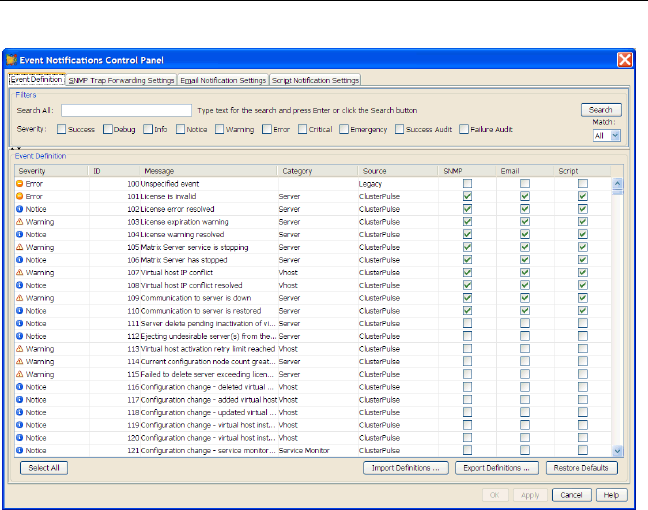Sort table by Severity column header
The height and width of the screenshot is (510, 648).
(x=50, y=171)
